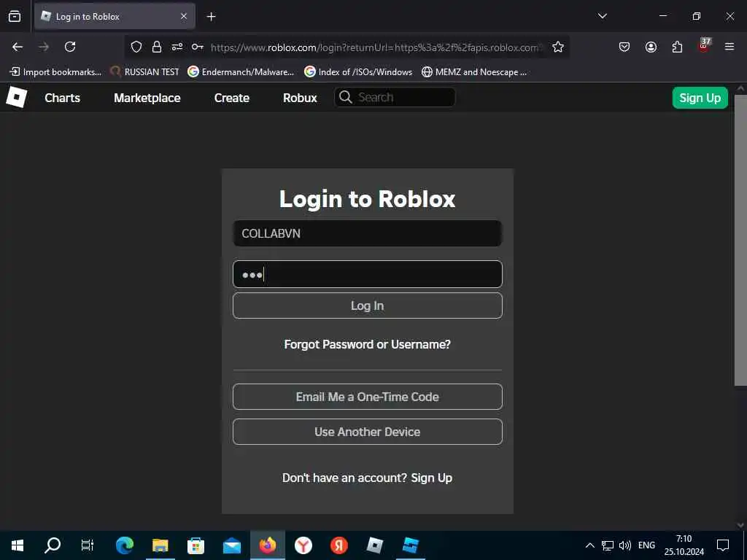Screen dimensions: 747x560
Task: Open Task View on the taskbar
Action: click(x=88, y=545)
